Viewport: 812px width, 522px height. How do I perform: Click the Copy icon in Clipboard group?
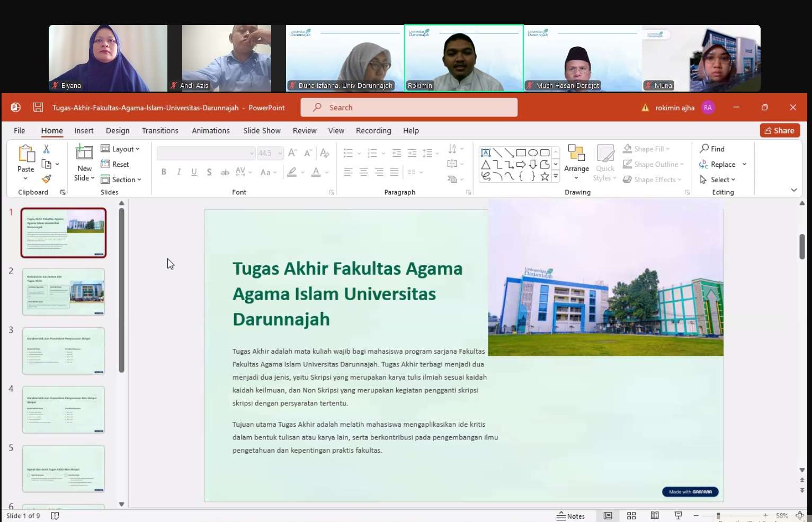pos(47,164)
